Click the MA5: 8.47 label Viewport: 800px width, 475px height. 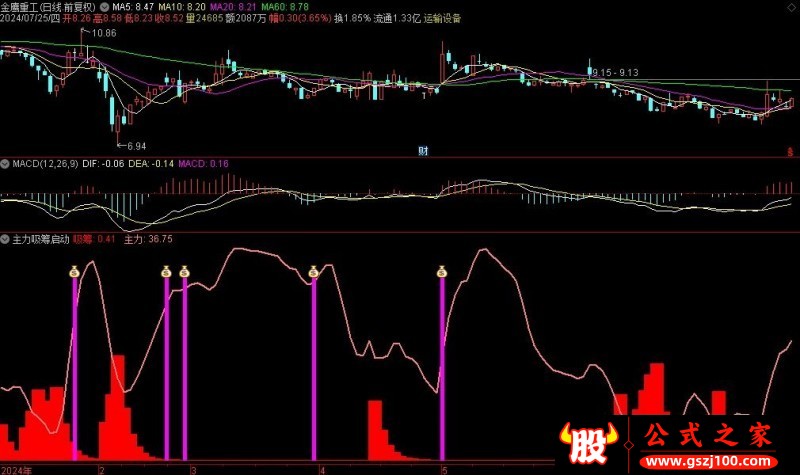pyautogui.click(x=133, y=7)
